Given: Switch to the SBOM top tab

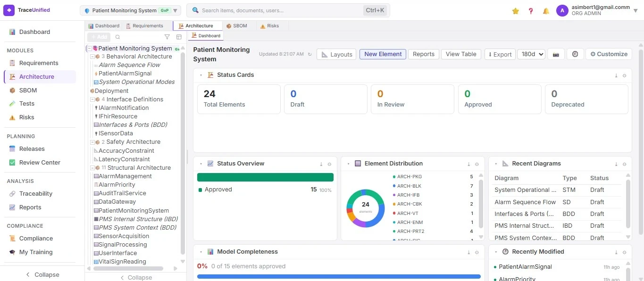Looking at the screenshot, I should coord(237,26).
